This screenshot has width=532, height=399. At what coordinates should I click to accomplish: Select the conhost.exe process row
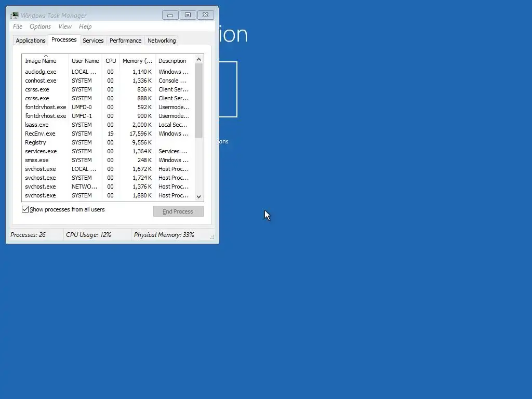tap(108, 81)
